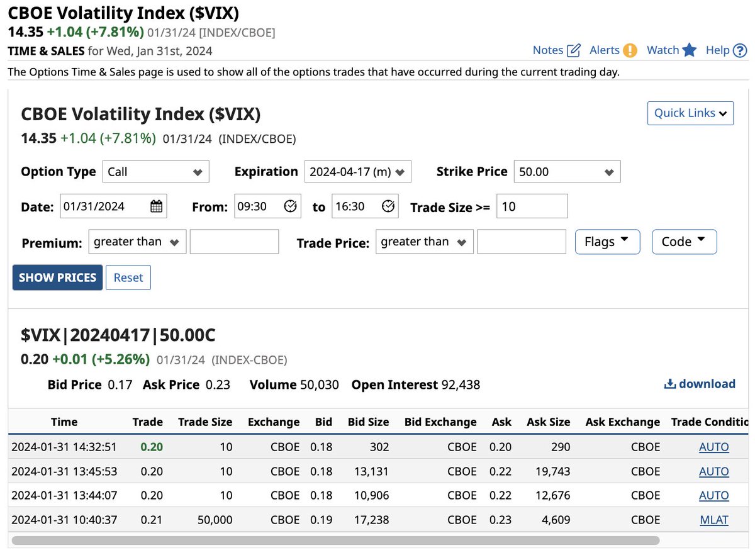Open the Expiration dropdown
The width and height of the screenshot is (755, 560).
358,171
